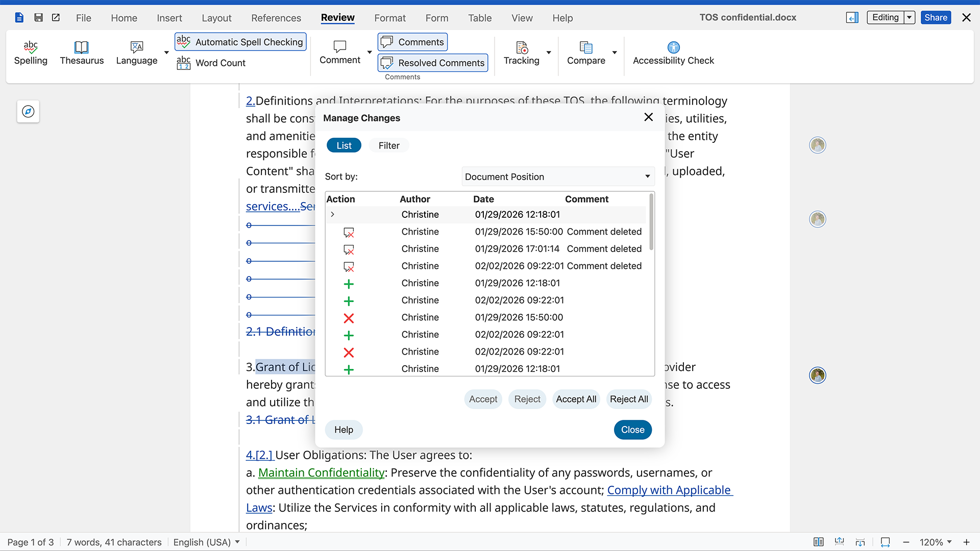
Task: Click the Reject All button
Action: (x=628, y=399)
